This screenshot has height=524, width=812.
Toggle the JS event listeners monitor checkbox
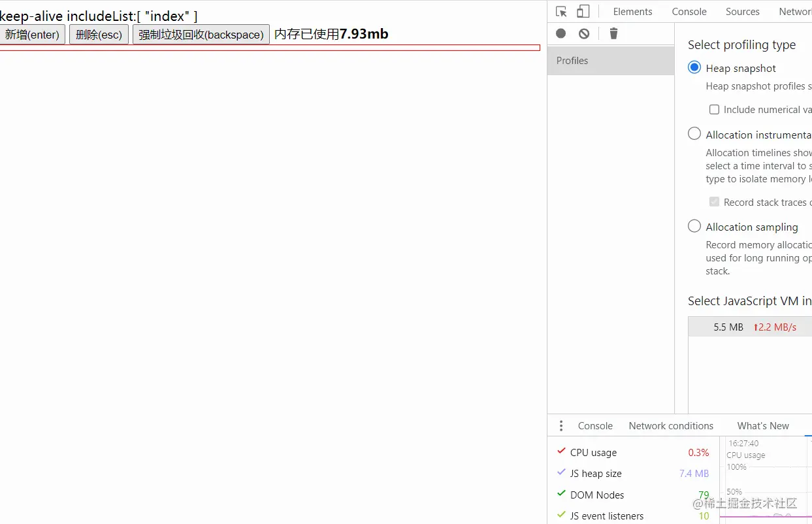[x=561, y=515]
